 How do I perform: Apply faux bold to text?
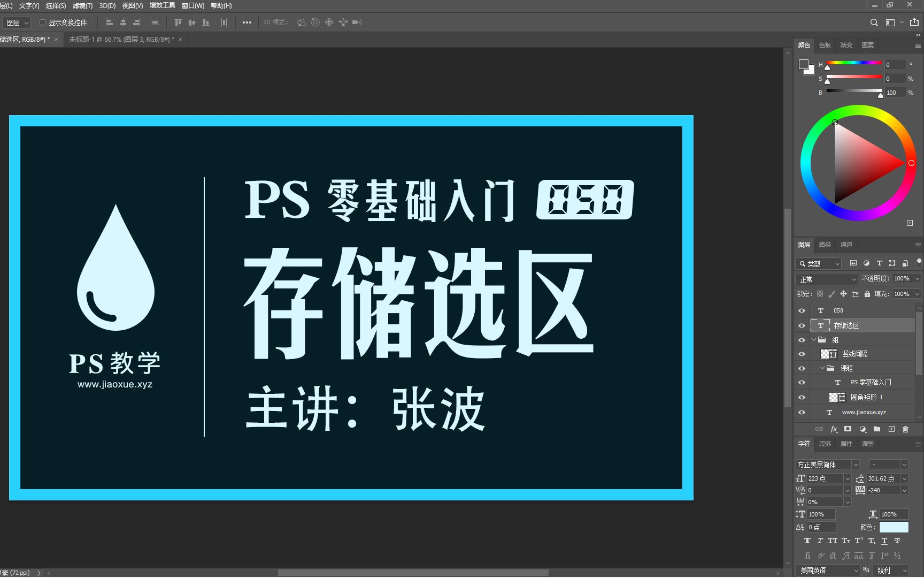tap(807, 541)
